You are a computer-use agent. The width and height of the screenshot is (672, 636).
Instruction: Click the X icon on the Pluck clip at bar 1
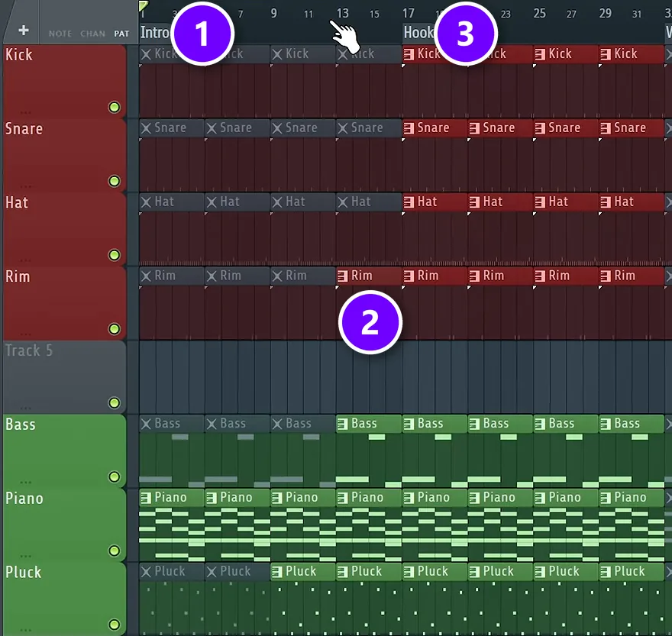click(x=146, y=572)
